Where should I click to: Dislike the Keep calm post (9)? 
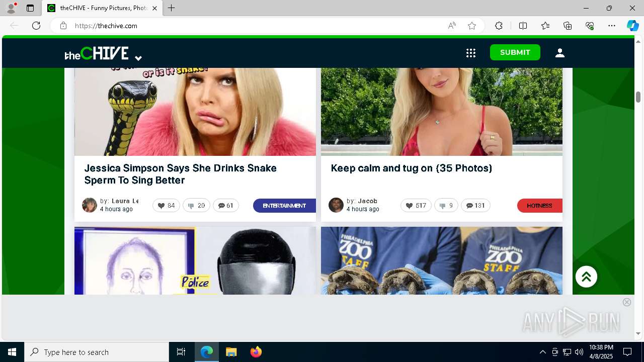(446, 206)
